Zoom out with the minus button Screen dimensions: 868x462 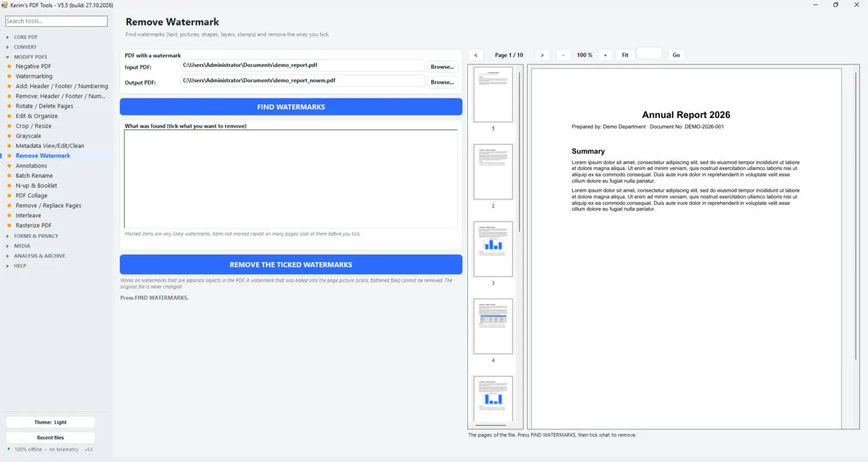(x=563, y=55)
